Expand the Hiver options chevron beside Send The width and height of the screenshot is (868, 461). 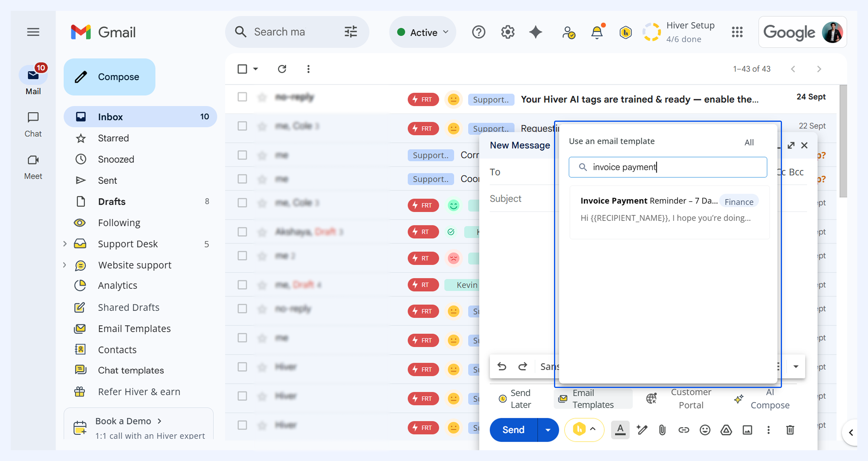tap(593, 429)
